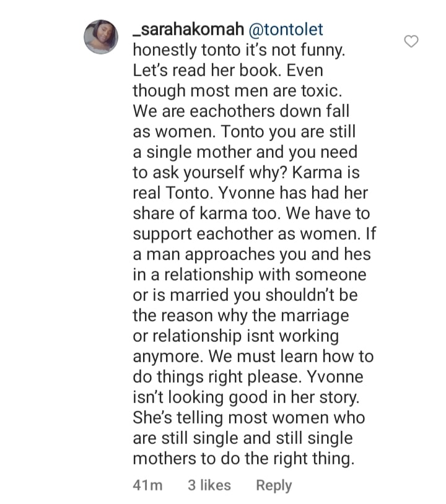Viewport: 446px width, 504px height.
Task: Click the text "Let's read her book. Even"
Action: 228,71
